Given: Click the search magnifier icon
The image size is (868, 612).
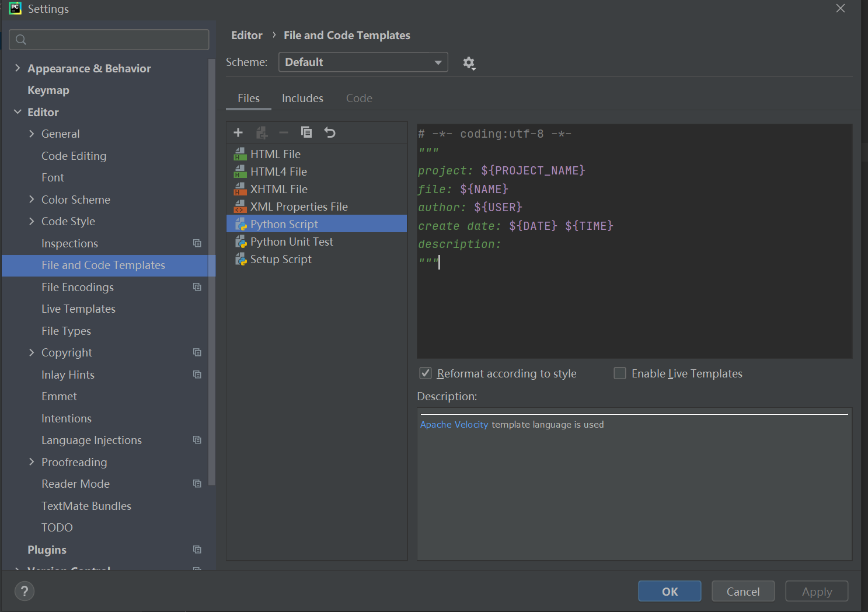Looking at the screenshot, I should (21, 40).
